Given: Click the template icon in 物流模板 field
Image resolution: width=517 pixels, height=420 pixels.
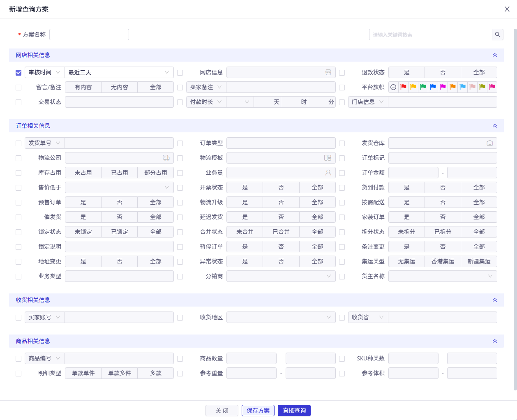Looking at the screenshot, I should point(328,158).
